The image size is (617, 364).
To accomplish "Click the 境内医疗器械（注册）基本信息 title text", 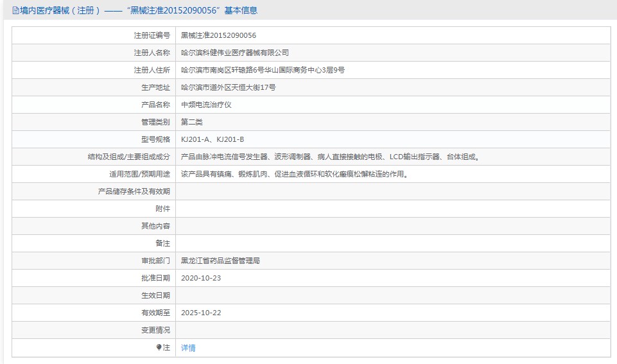I will tap(139, 11).
